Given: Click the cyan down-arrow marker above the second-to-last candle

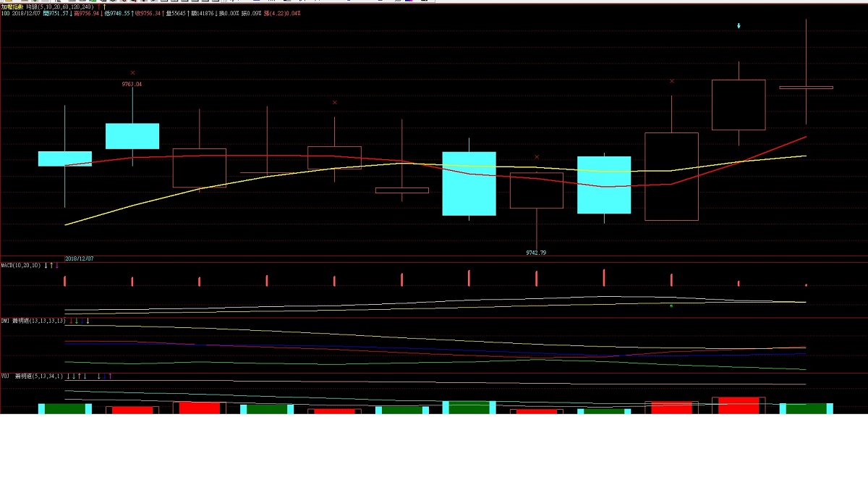Looking at the screenshot, I should coord(739,26).
